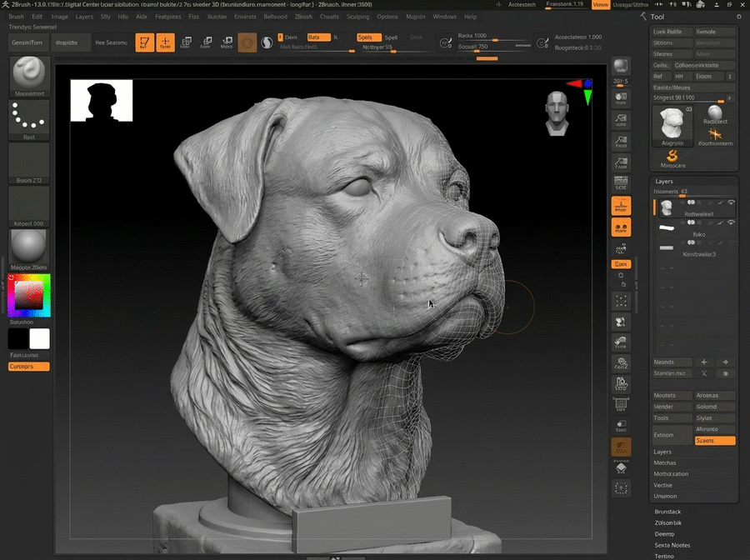
Task: Toggle the double-circle switch on Yoko layer
Action: [x=691, y=222]
